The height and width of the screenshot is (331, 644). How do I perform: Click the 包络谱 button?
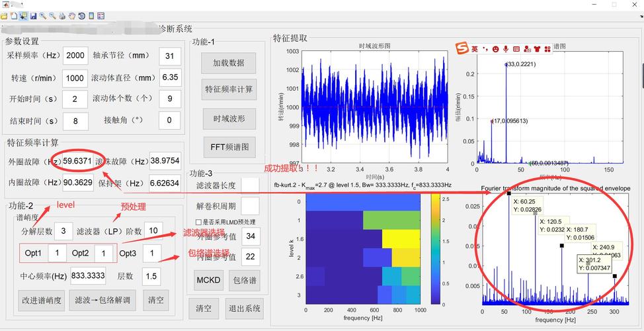245,281
